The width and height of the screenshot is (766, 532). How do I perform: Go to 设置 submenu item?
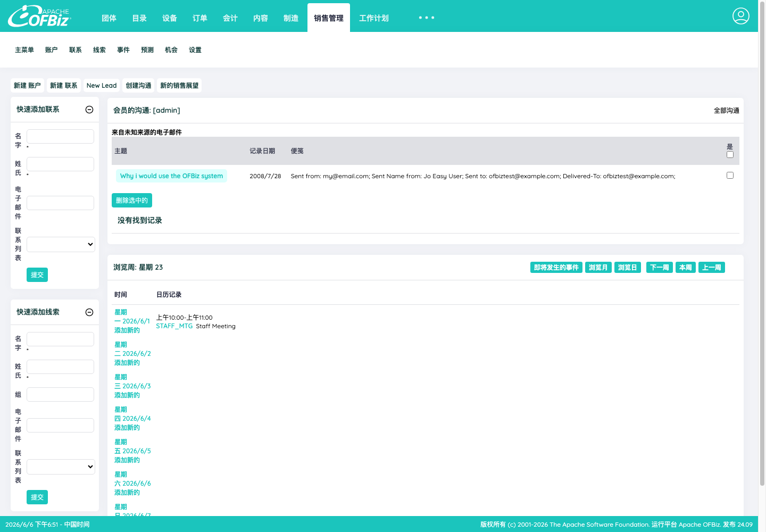coord(195,50)
